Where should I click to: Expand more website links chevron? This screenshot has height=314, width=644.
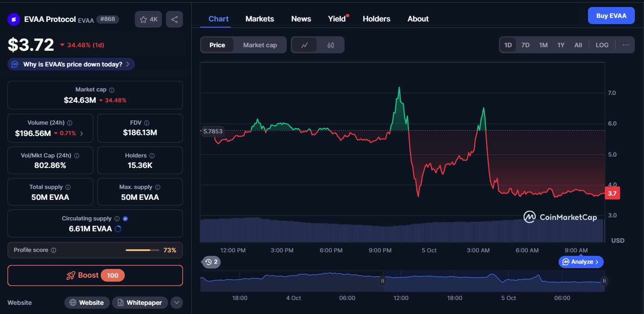(176, 303)
